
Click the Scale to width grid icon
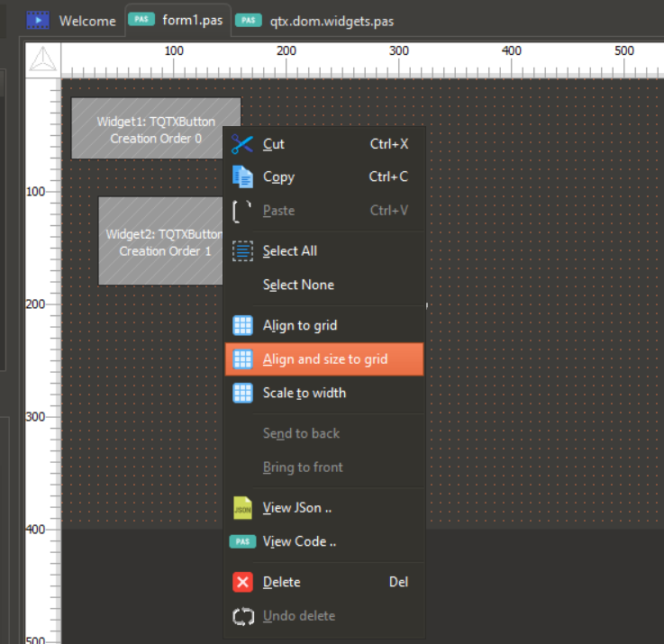tap(242, 393)
